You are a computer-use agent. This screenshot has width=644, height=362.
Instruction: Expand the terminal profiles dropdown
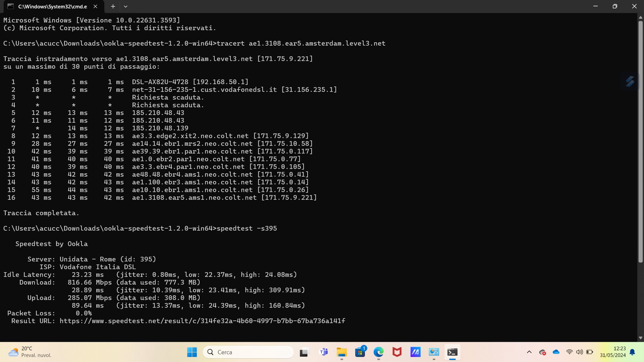[x=125, y=6]
